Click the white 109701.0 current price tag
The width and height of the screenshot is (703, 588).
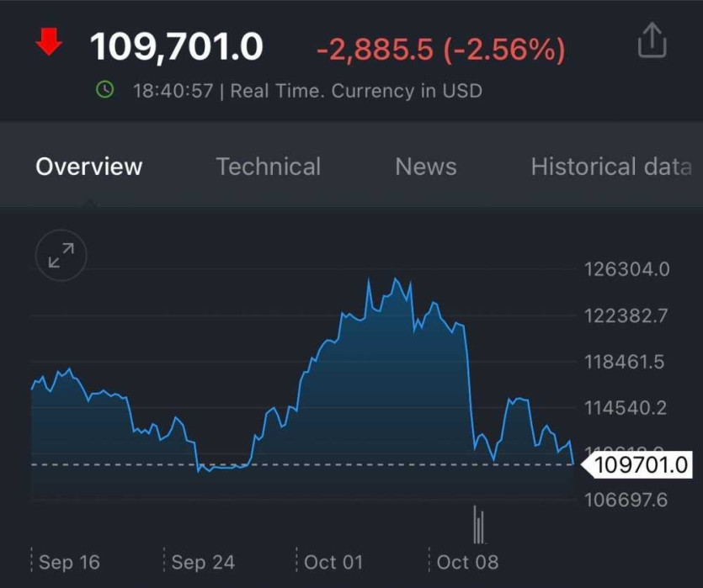click(x=640, y=464)
